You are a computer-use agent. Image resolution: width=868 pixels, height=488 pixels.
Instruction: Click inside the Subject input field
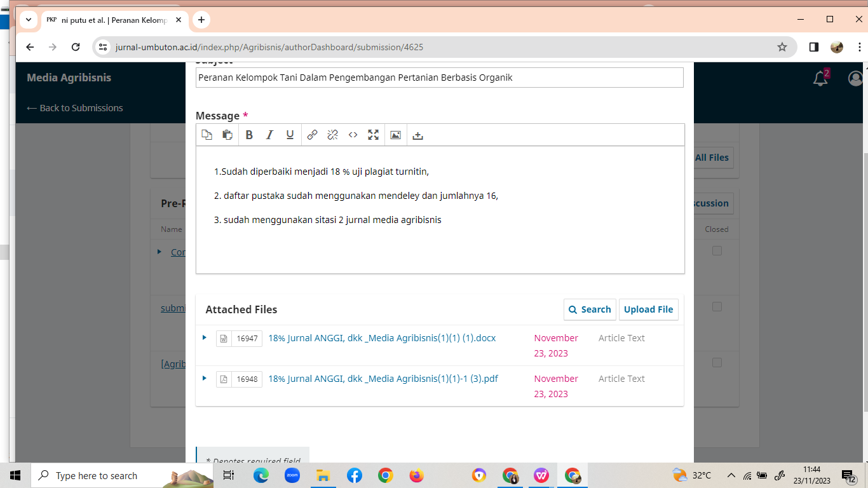coord(439,78)
